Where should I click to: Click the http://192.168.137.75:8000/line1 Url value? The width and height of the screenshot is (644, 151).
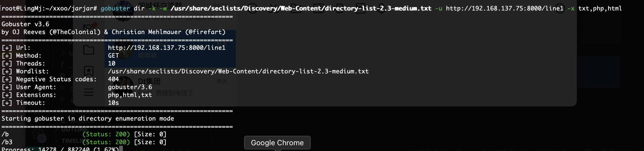167,48
